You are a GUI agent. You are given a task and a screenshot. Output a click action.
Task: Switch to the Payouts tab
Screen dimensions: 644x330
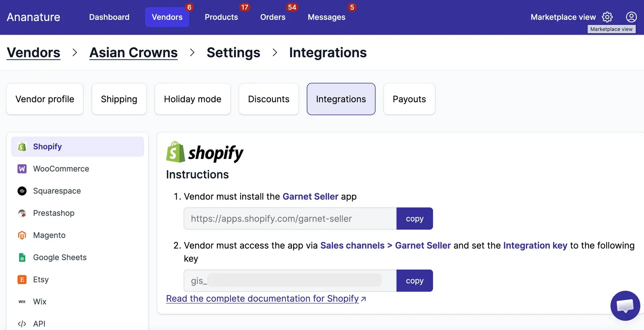[x=409, y=99]
